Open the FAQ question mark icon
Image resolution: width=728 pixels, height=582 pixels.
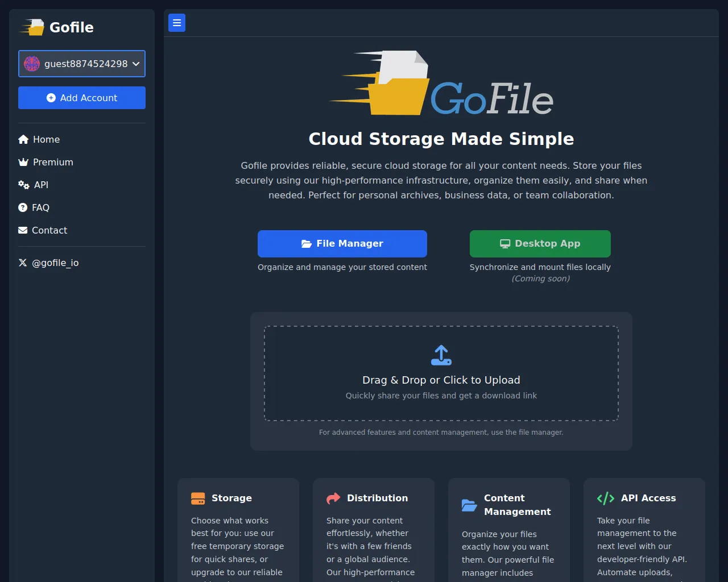click(x=23, y=207)
